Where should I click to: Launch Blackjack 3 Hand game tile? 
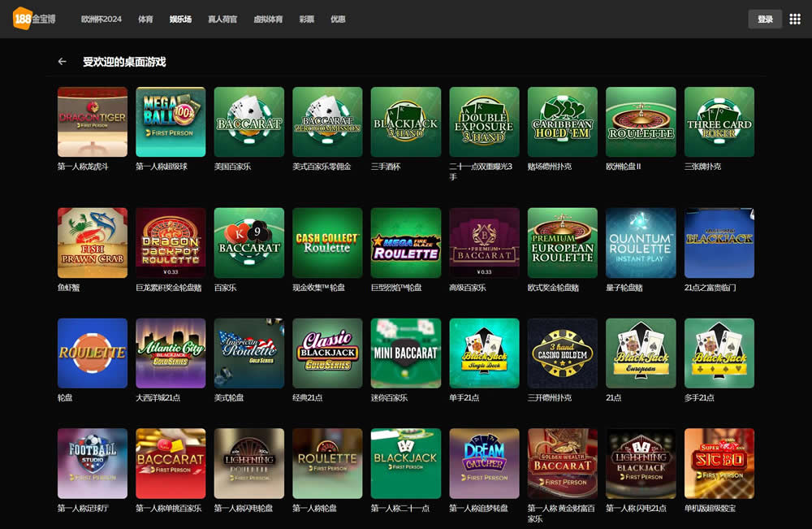(x=406, y=122)
